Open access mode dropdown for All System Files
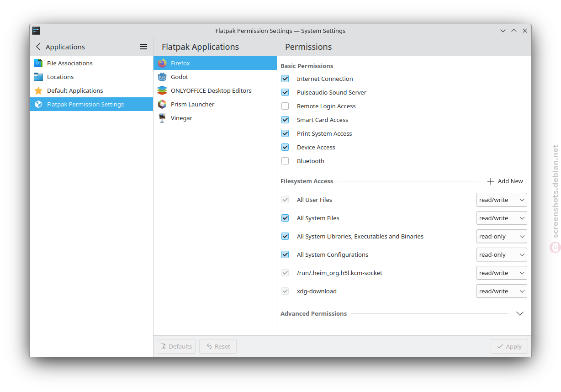 pyautogui.click(x=502, y=218)
